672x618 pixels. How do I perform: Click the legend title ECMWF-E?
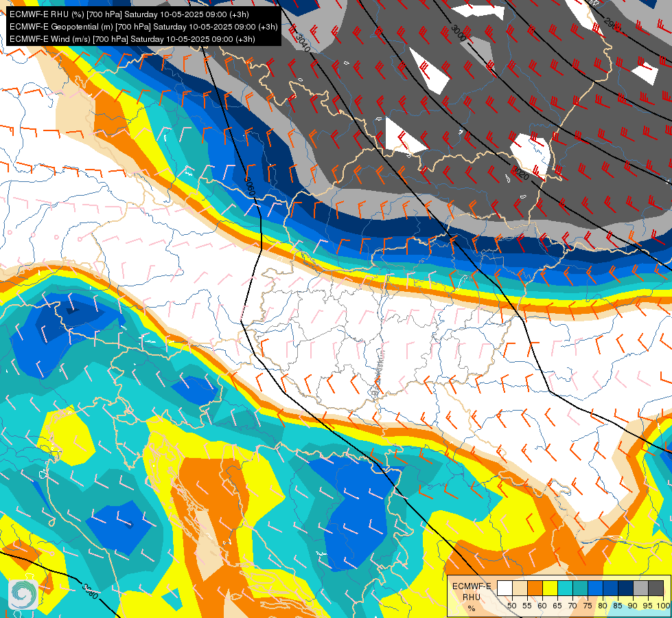472,586
